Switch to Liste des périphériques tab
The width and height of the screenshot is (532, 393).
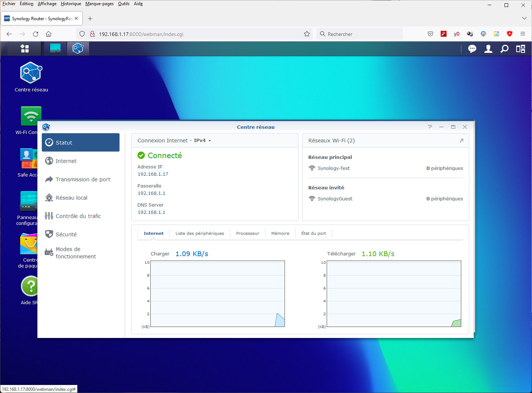(199, 233)
